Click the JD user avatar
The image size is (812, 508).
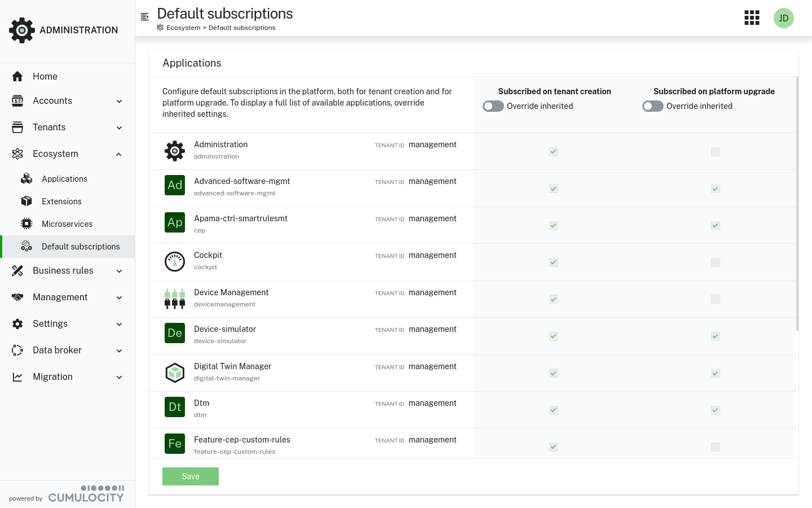click(784, 18)
